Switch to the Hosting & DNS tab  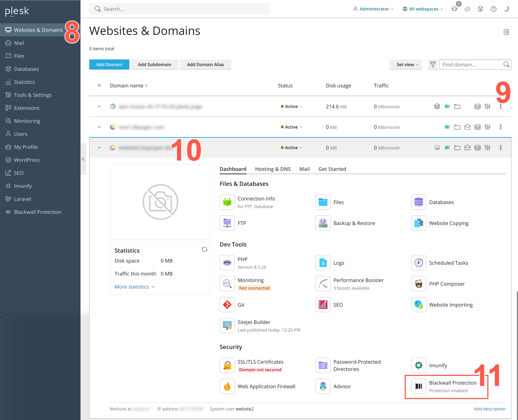point(273,169)
